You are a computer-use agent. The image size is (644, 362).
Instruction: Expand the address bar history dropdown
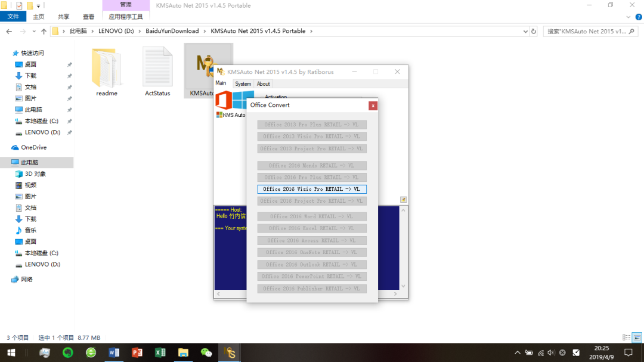pyautogui.click(x=525, y=31)
